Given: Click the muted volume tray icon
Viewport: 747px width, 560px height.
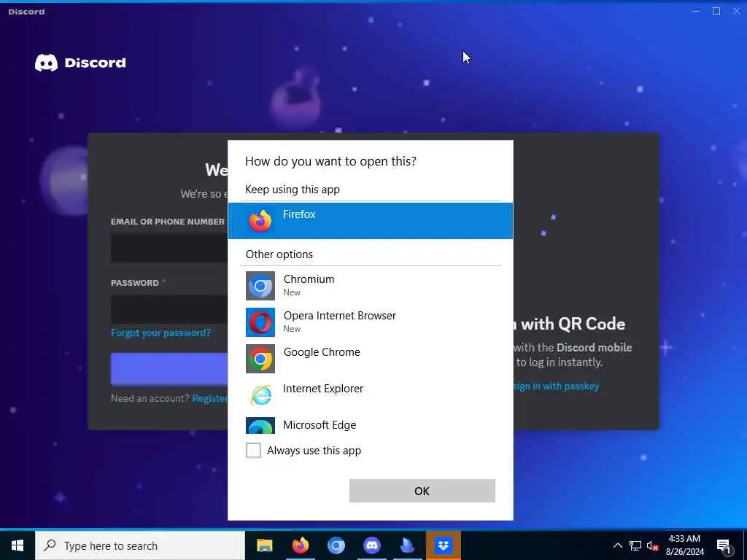Looking at the screenshot, I should click(652, 545).
